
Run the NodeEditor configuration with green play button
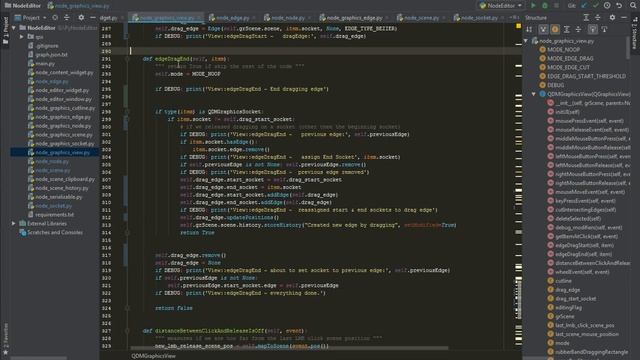[533, 6]
